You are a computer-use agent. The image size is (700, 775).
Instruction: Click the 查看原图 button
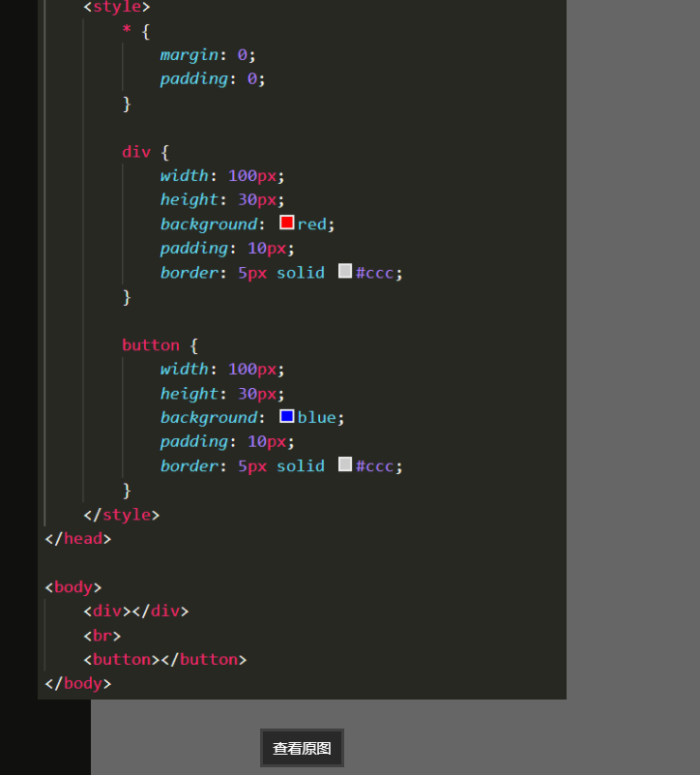[302, 748]
